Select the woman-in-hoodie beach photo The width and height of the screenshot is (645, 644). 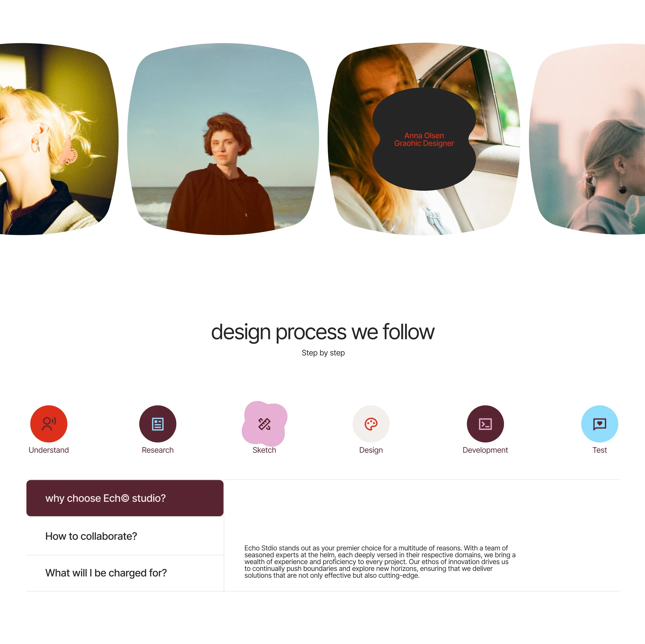(223, 139)
